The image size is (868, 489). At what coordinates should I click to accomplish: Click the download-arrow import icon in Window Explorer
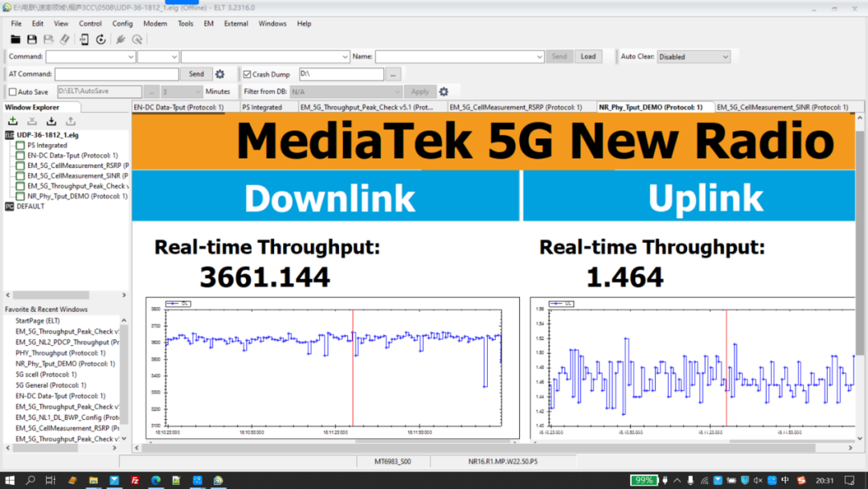pos(51,121)
